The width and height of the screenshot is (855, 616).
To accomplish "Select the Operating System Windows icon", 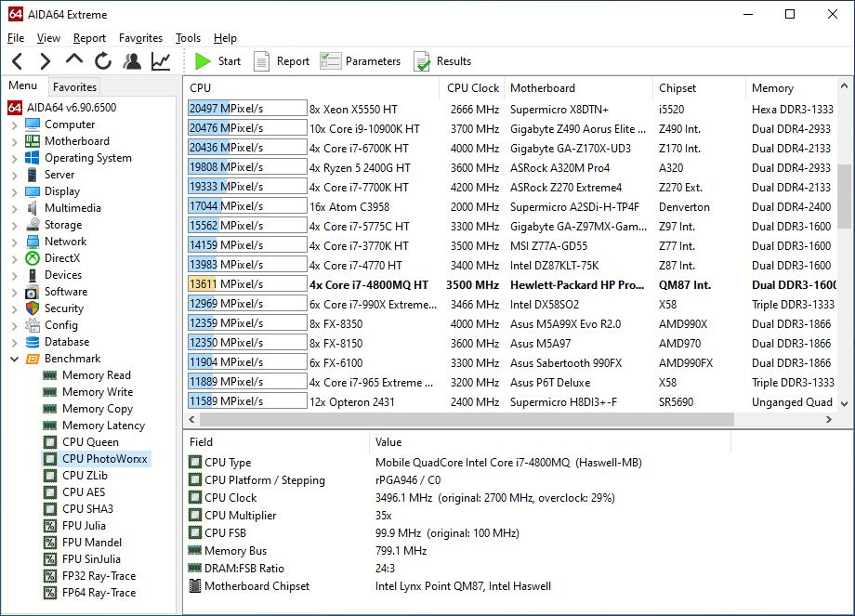I will click(x=33, y=158).
